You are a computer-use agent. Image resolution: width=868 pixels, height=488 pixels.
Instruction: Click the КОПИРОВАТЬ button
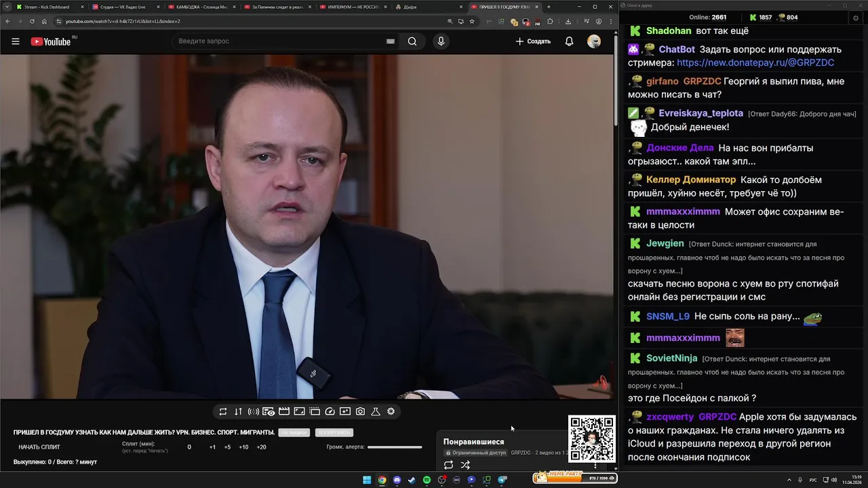click(334, 432)
